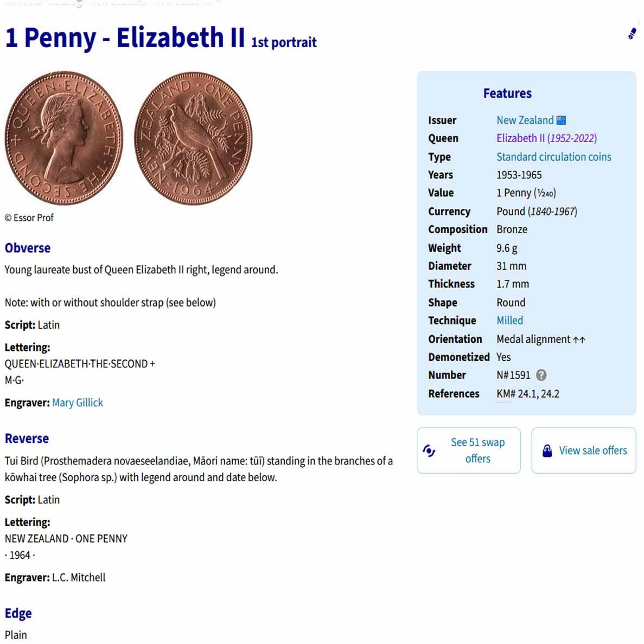Click the Milled technique link
Screen dimensions: 644x644
coord(509,320)
